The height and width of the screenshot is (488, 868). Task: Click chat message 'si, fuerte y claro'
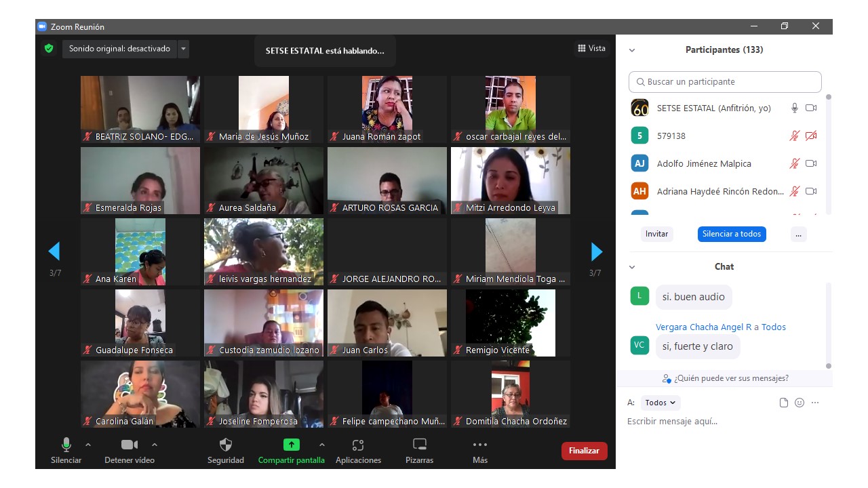click(x=698, y=346)
